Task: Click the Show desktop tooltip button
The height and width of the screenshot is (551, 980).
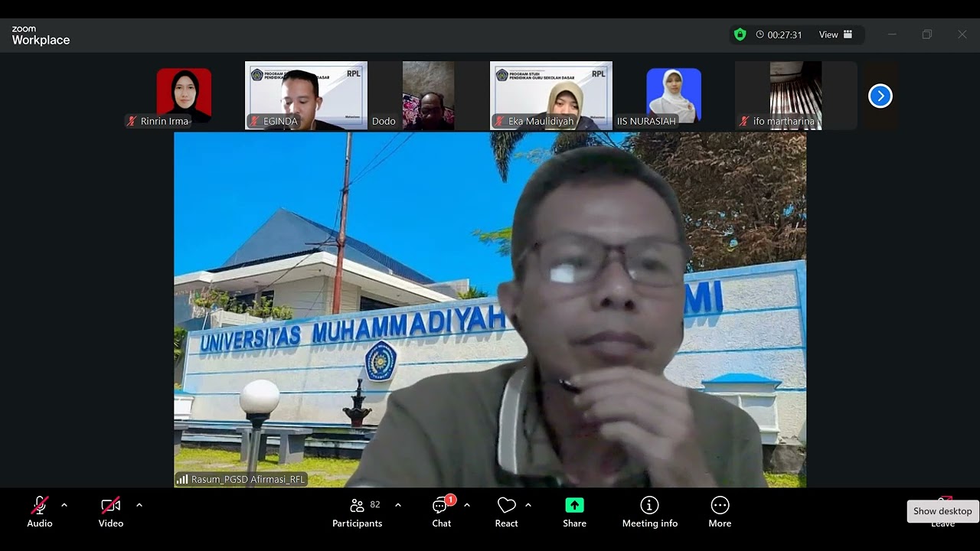Action: tap(942, 511)
